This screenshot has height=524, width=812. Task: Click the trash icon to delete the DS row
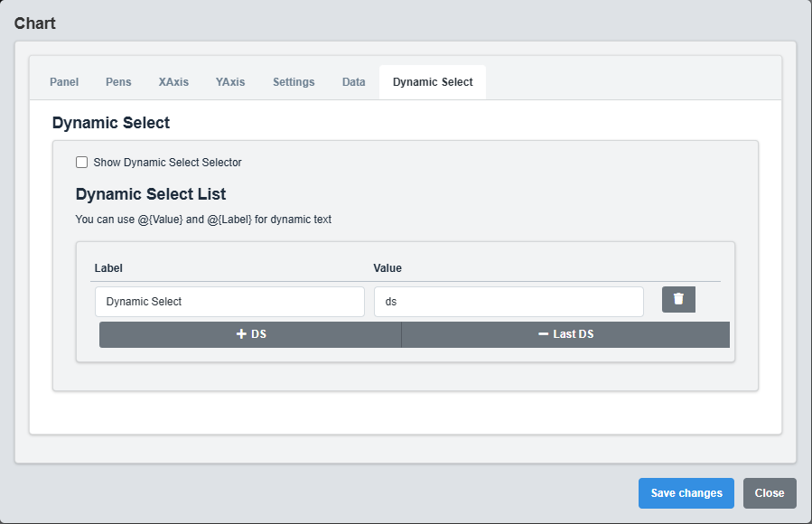(678, 299)
